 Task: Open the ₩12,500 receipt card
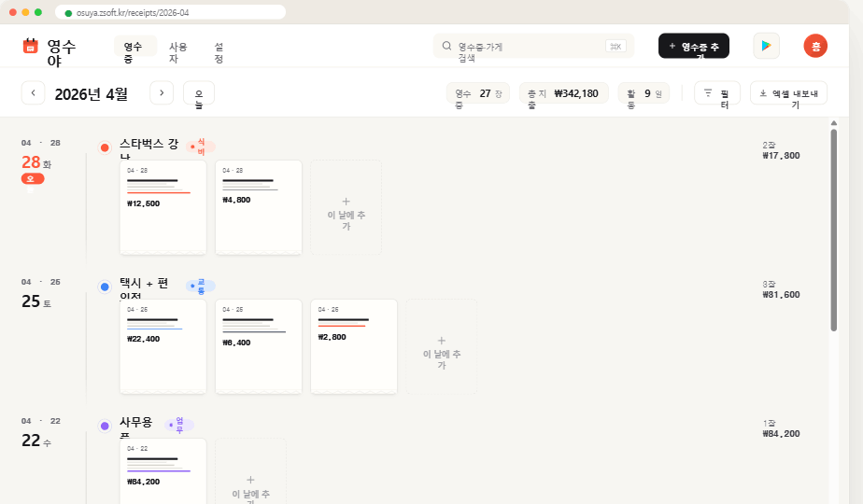point(163,207)
